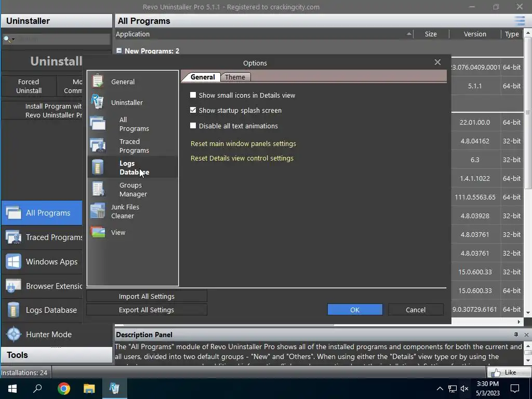Activate Hunter Mode target icon

coord(14,334)
